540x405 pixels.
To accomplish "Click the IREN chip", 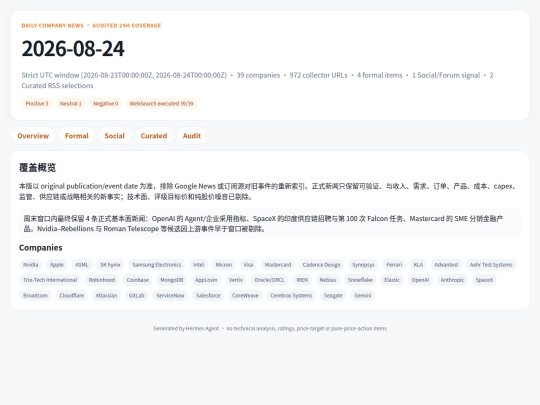I will (x=302, y=280).
